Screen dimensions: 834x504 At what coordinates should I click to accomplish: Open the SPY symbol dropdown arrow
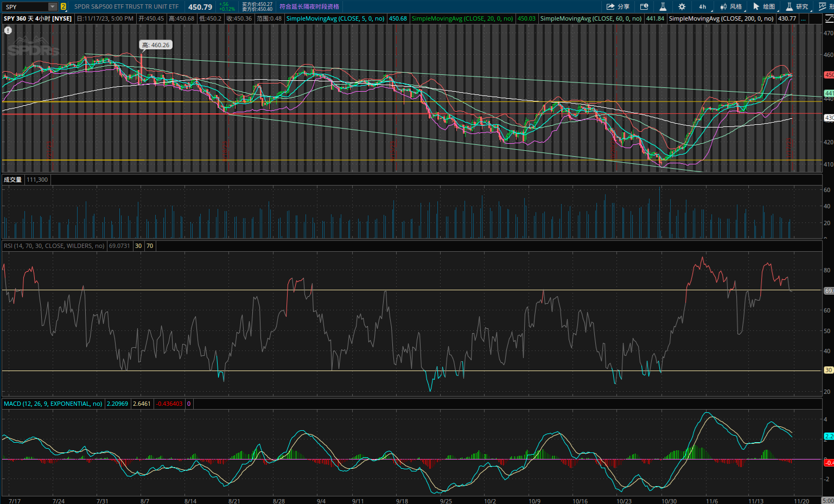[53, 7]
